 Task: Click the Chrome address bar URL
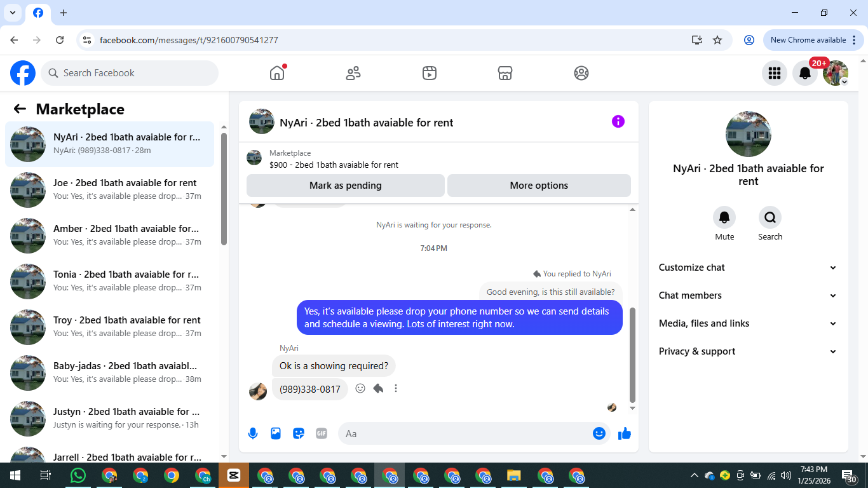click(x=189, y=40)
